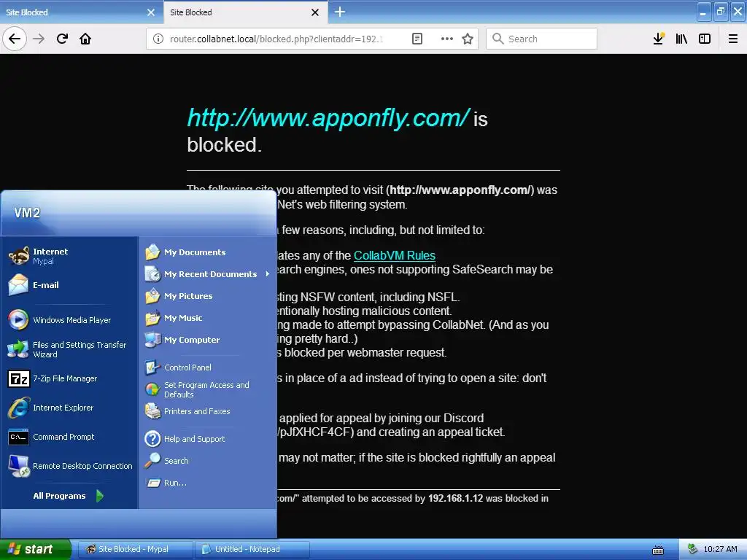Expand All Programs arrow
This screenshot has width=747, height=560.
point(69,496)
